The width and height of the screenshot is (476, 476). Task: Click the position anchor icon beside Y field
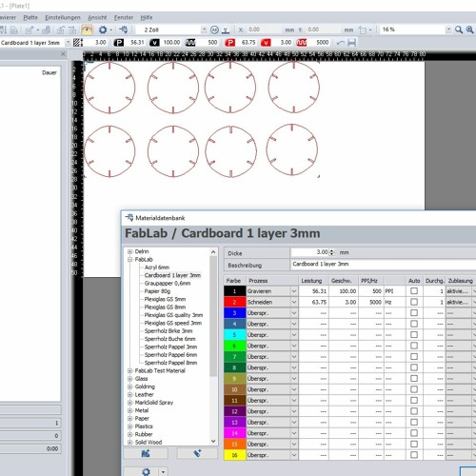[363, 30]
